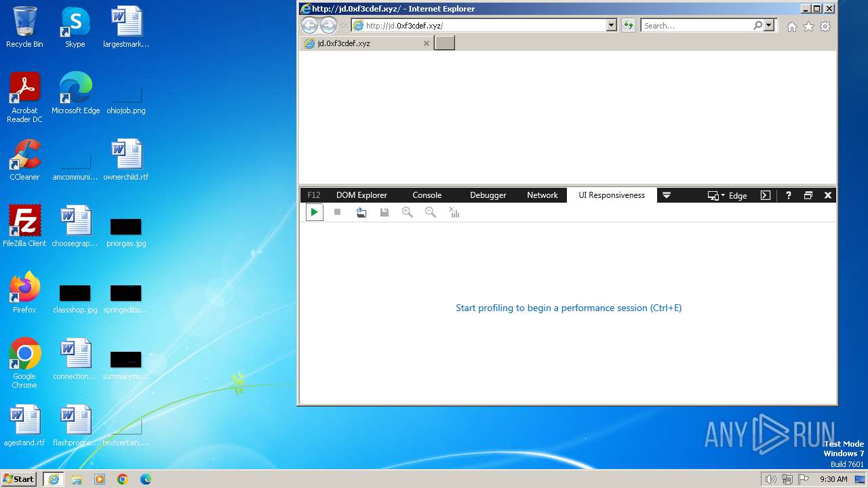The image size is (868, 488).
Task: Open F12 tools help
Action: (788, 195)
